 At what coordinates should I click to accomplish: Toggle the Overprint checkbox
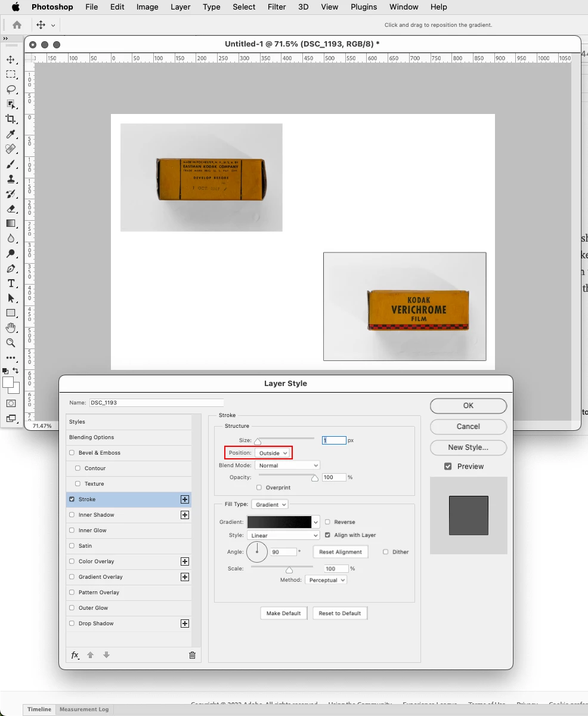259,487
